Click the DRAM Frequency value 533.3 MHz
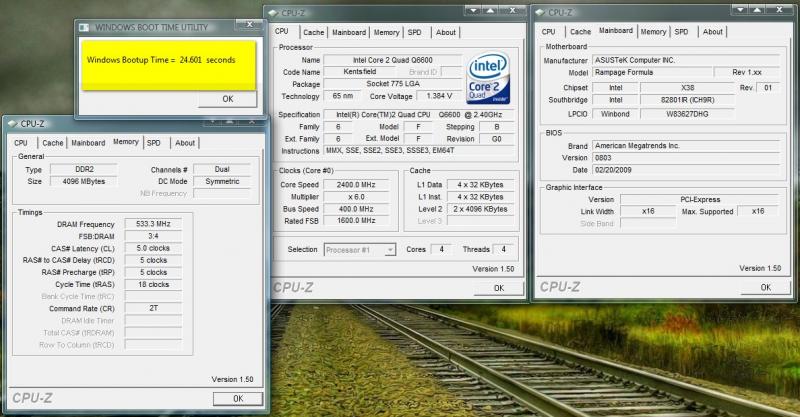 (153, 224)
